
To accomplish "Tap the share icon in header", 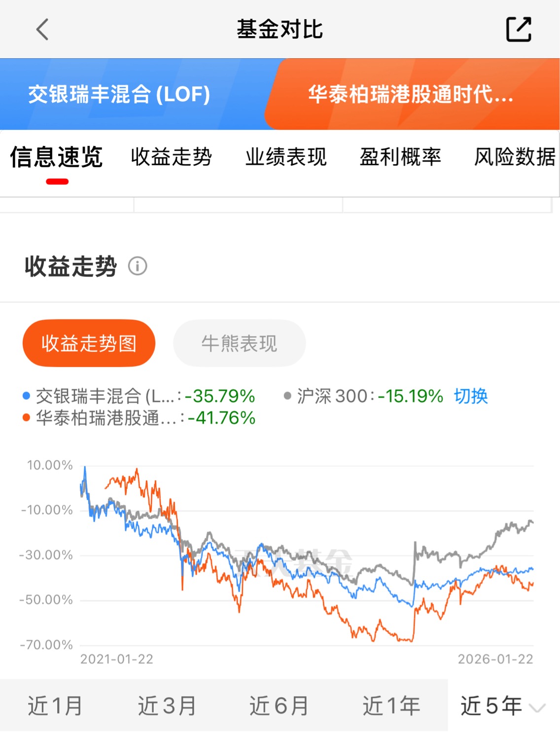I will (519, 29).
